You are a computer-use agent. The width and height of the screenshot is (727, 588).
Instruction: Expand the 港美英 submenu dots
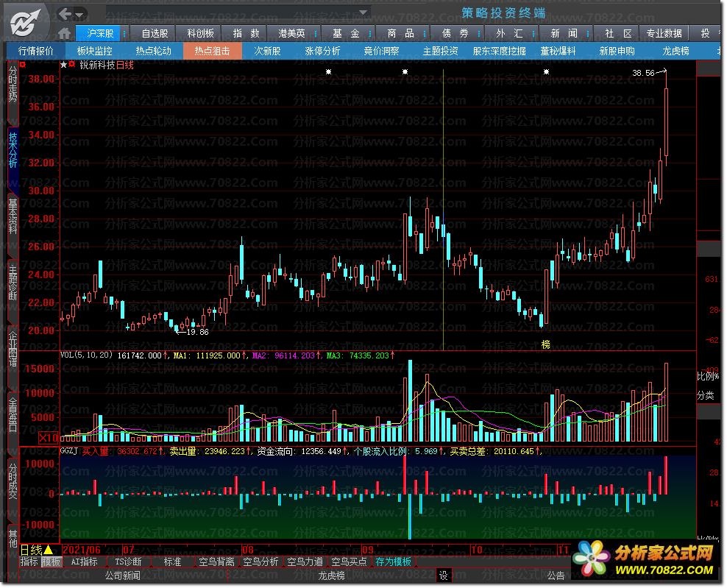pyautogui.click(x=316, y=34)
